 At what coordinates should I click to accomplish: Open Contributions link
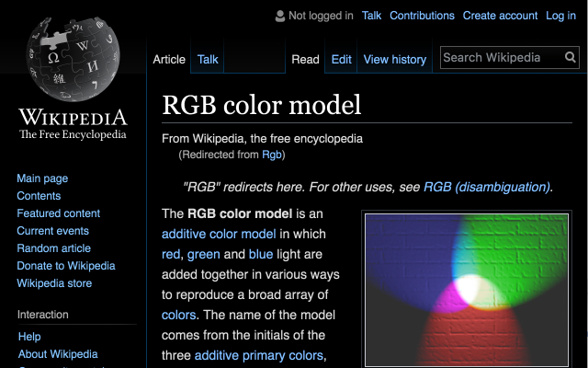[x=422, y=16]
